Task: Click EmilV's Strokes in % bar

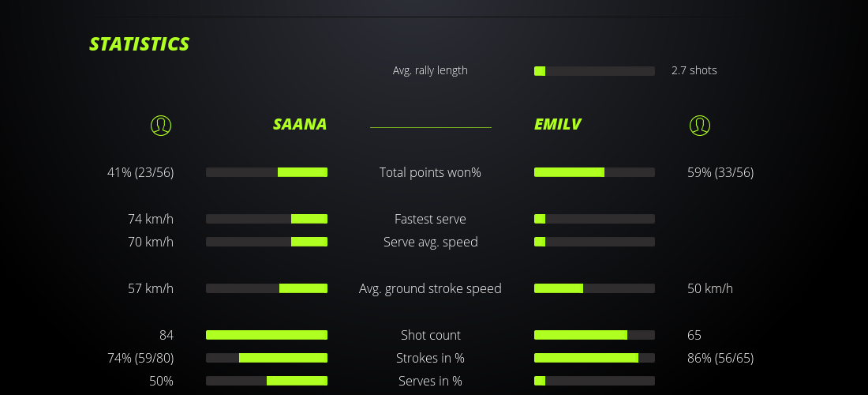Action: point(594,358)
